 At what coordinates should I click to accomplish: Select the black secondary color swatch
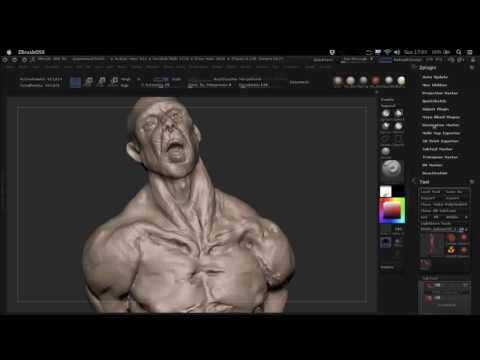tap(398, 191)
